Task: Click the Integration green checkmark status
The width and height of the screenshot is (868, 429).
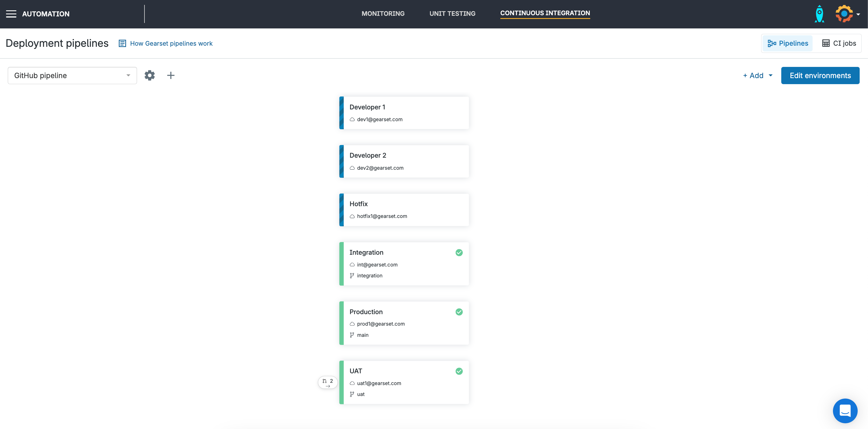Action: [459, 253]
